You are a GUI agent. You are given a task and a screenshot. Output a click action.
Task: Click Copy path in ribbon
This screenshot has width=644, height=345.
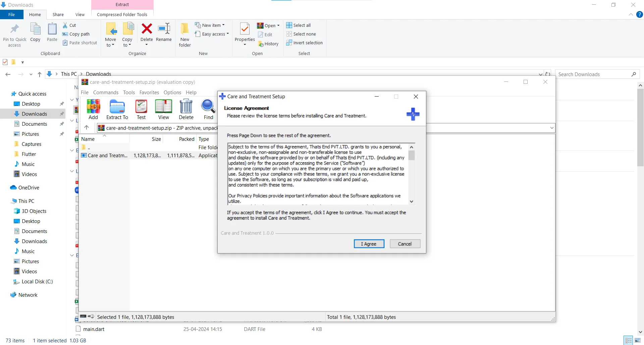click(76, 34)
